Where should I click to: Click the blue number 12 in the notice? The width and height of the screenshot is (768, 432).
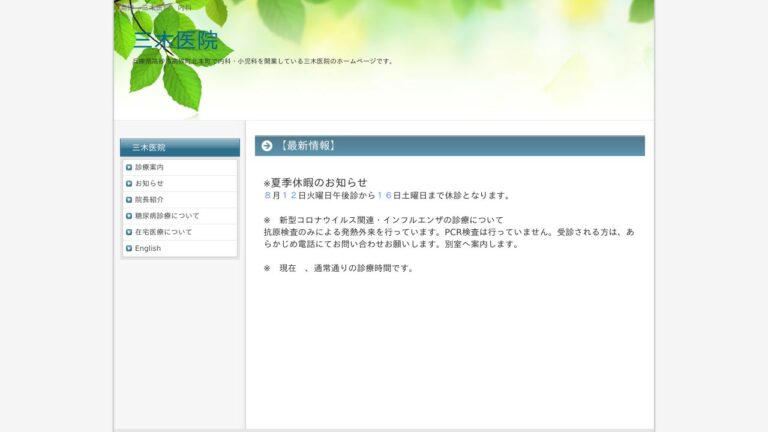coord(289,195)
